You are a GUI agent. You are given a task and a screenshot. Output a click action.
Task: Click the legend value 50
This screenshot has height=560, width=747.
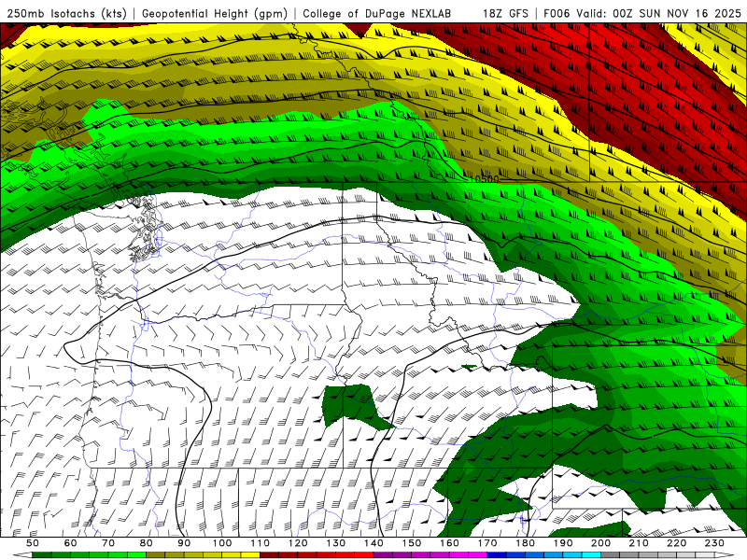click(33, 543)
